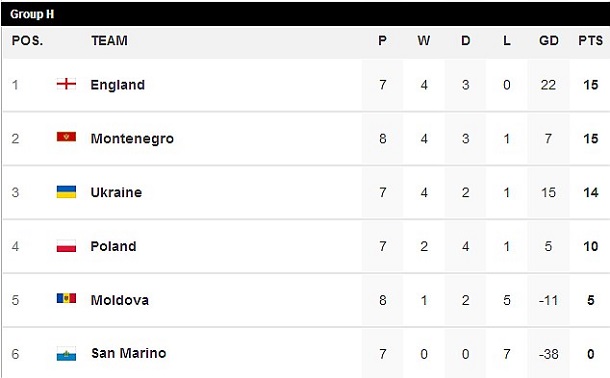Click the GD column header

549,40
